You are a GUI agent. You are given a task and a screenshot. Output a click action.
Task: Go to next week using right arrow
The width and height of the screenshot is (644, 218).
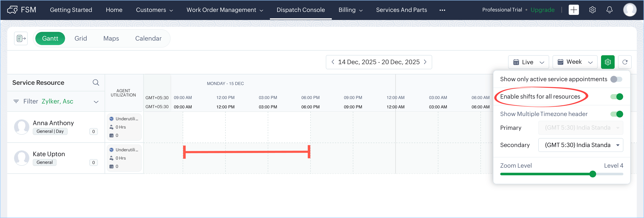(425, 62)
